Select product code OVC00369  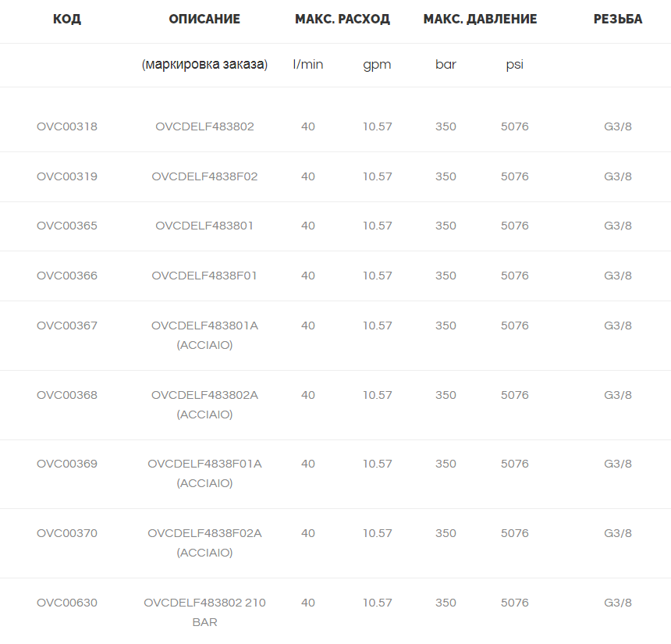click(67, 464)
